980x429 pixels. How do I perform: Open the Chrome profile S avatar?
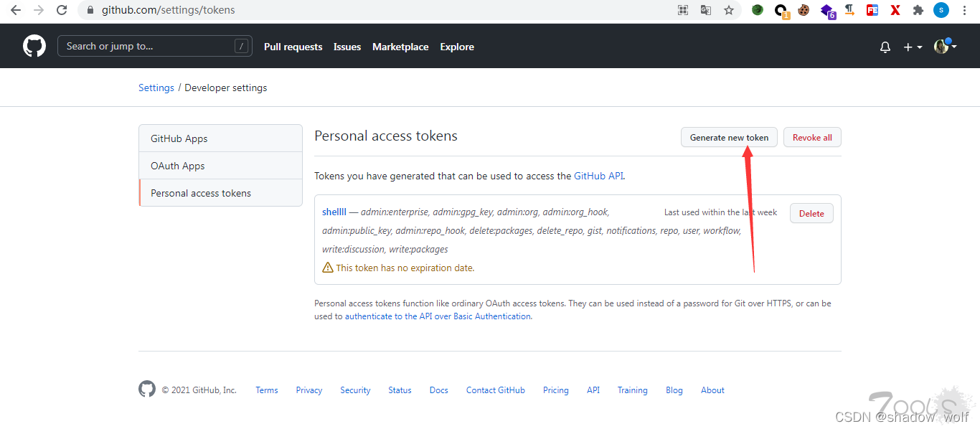coord(941,10)
